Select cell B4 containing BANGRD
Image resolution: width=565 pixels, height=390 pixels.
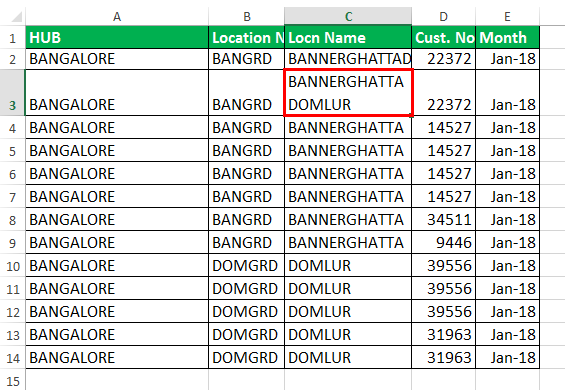tap(246, 127)
